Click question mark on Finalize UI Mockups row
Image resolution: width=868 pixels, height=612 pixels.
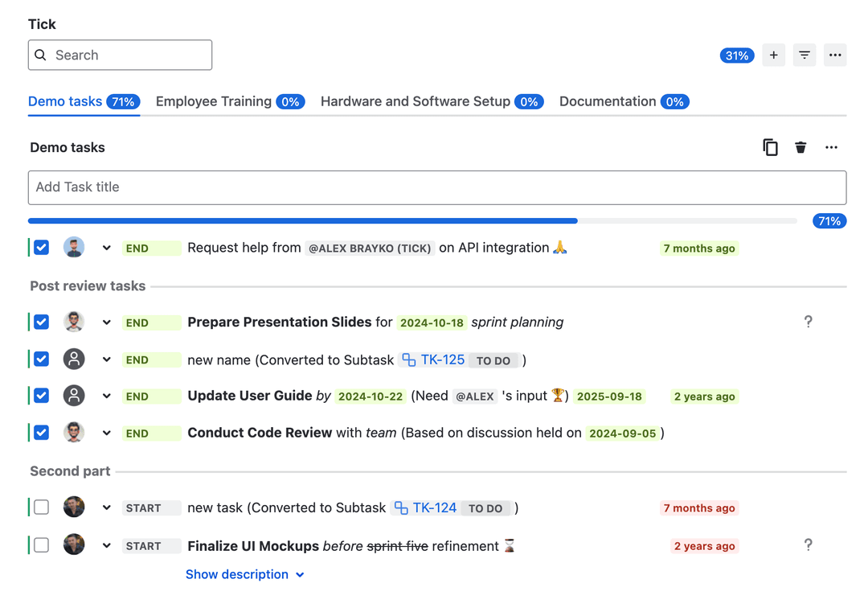pyautogui.click(x=808, y=545)
